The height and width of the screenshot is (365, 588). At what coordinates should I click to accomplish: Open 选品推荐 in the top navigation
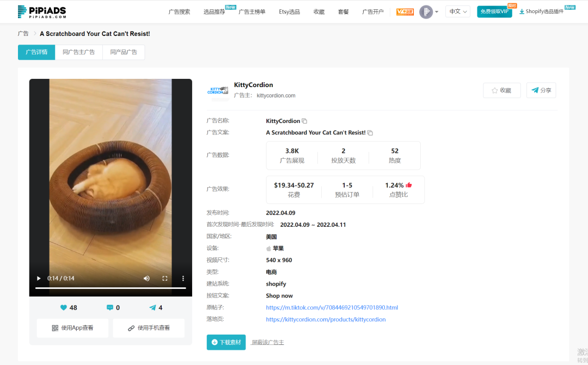click(214, 11)
